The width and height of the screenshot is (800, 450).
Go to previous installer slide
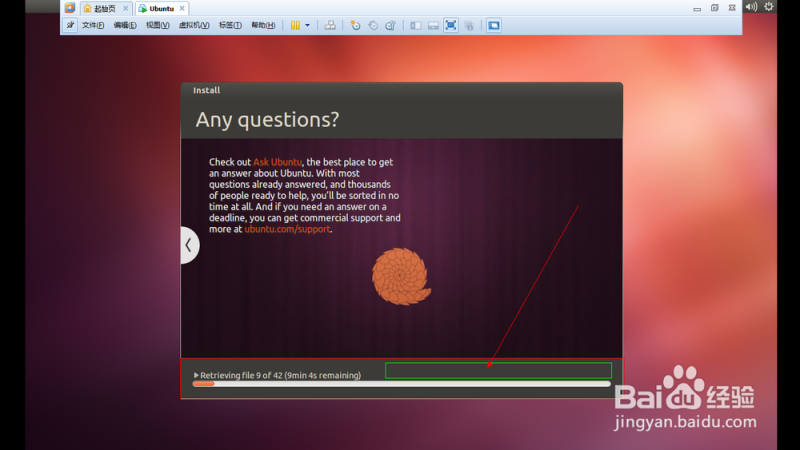(x=189, y=245)
